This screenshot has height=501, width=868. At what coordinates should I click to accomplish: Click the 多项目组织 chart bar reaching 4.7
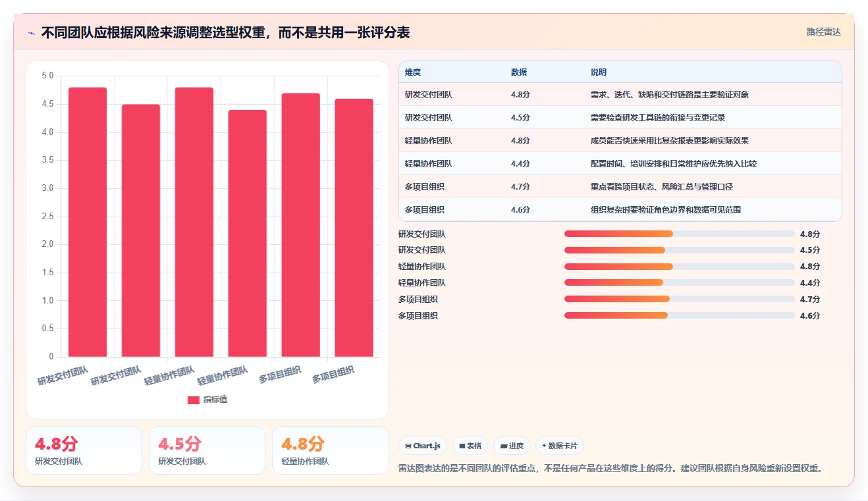(x=301, y=225)
